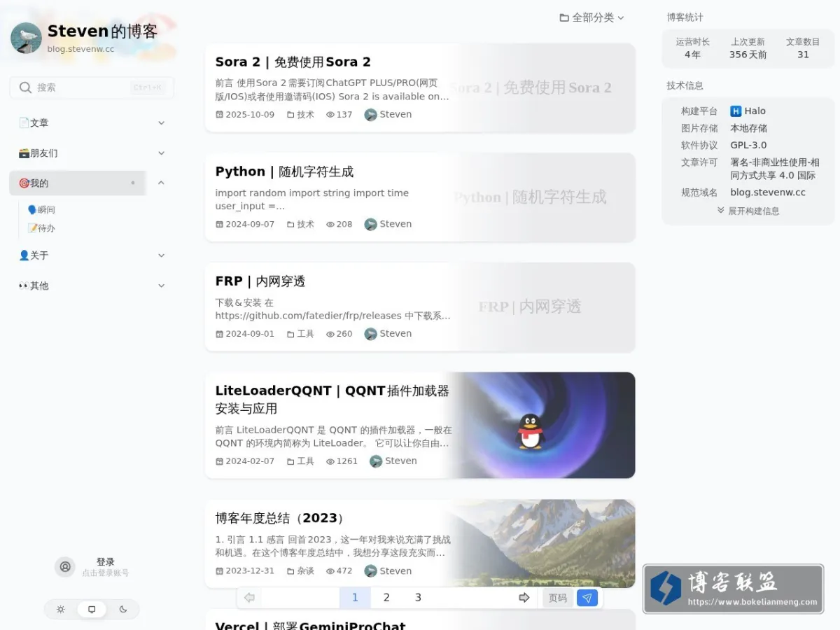Click the magnifier icon in the search box
The image size is (840, 630).
25,87
